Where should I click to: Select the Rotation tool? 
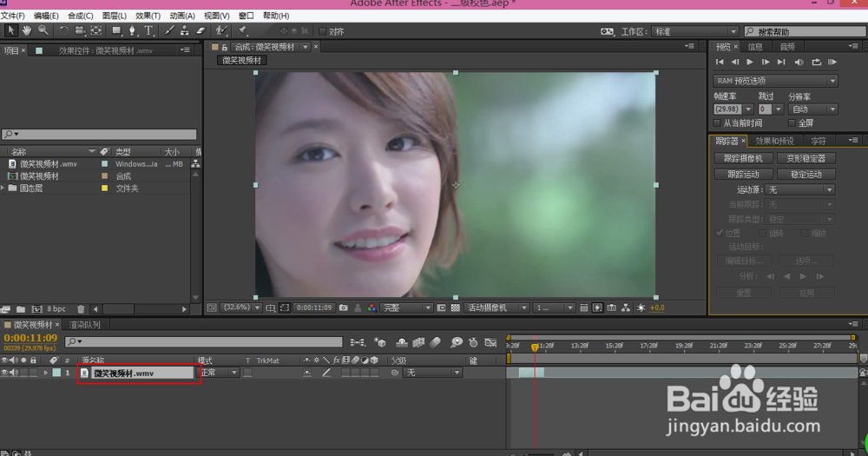64,30
